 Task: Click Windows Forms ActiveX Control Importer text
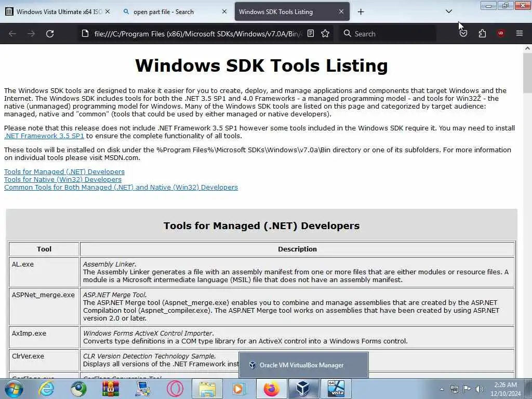coord(148,333)
